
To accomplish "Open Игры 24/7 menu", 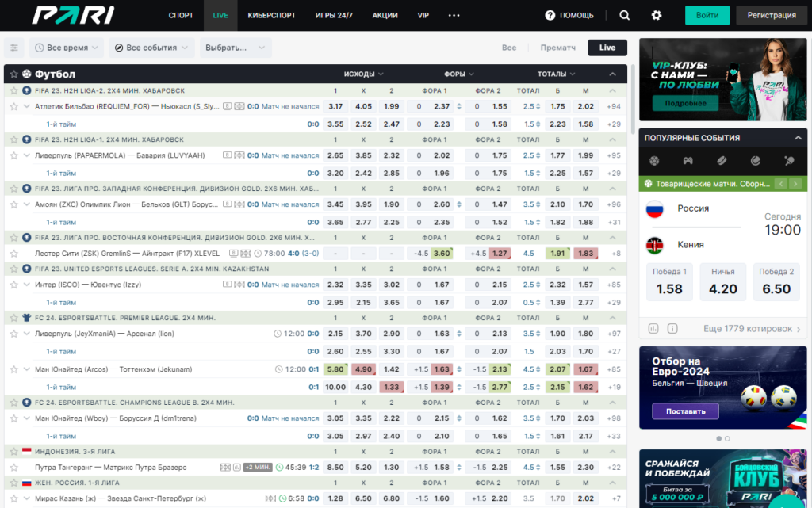I will pos(334,16).
